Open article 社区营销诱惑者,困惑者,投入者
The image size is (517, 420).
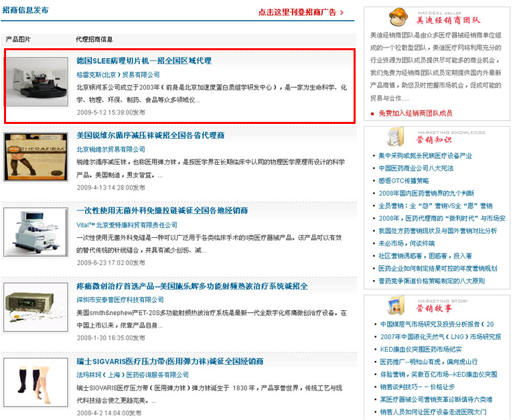[x=425, y=256]
